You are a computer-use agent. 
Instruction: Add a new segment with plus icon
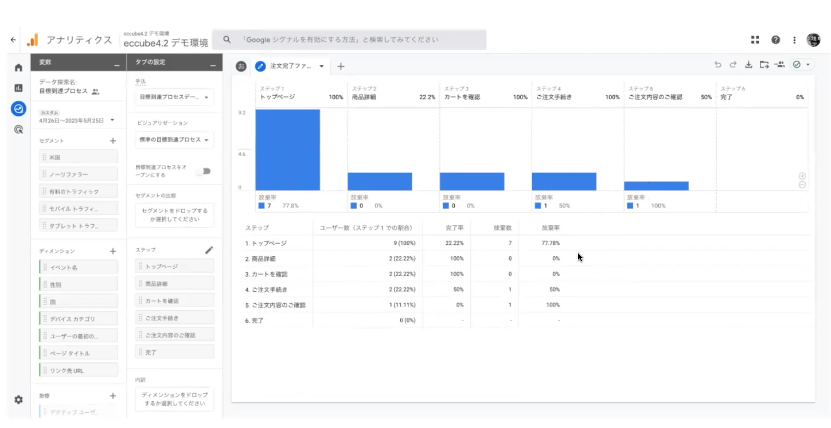113,141
